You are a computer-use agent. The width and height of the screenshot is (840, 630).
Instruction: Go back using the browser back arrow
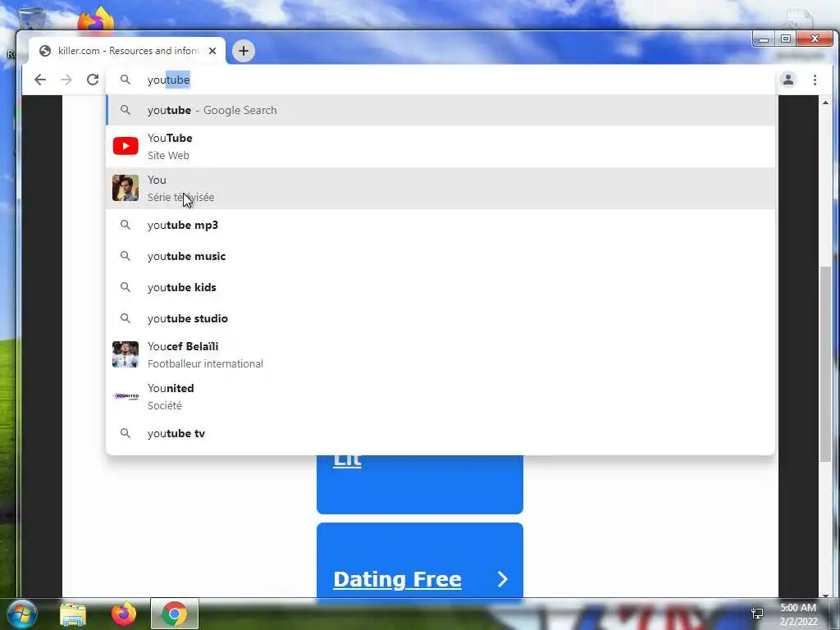(40, 80)
